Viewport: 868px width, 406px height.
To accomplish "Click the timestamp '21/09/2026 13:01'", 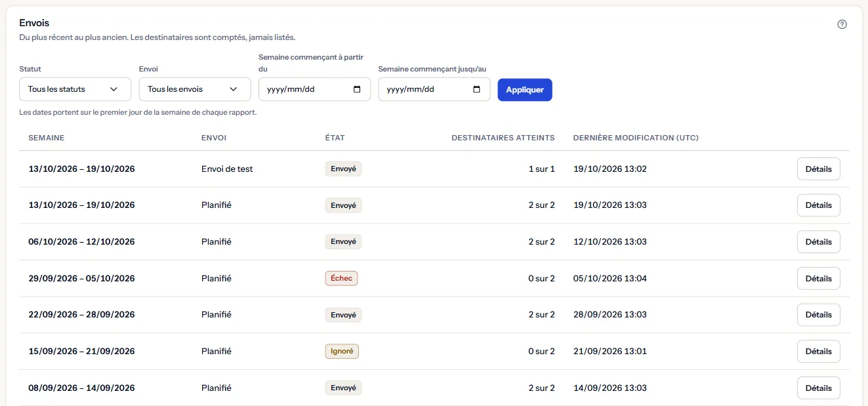I will (x=610, y=351).
